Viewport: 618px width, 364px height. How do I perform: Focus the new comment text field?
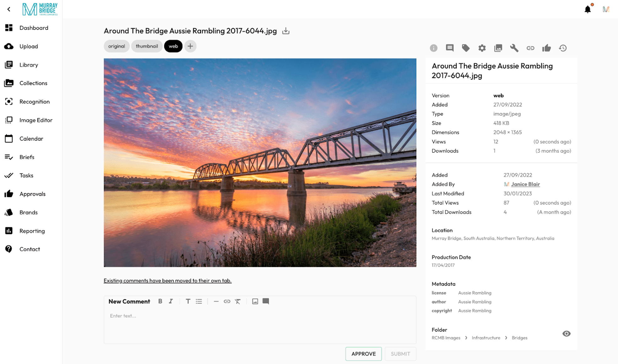260,325
